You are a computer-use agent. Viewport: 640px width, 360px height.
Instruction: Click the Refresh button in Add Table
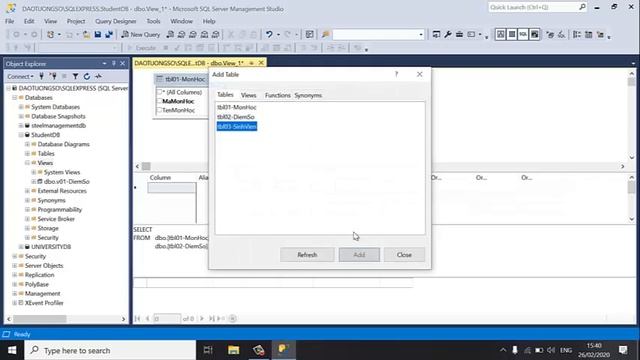[x=307, y=255]
